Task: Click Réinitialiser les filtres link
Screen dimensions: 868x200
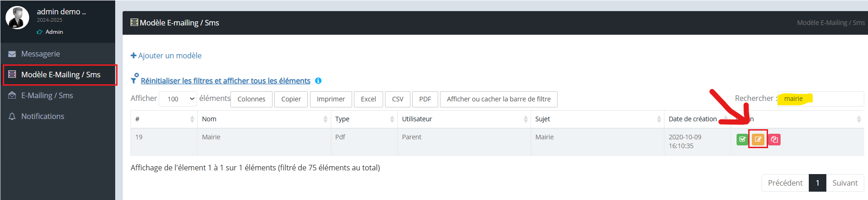Action: [225, 81]
